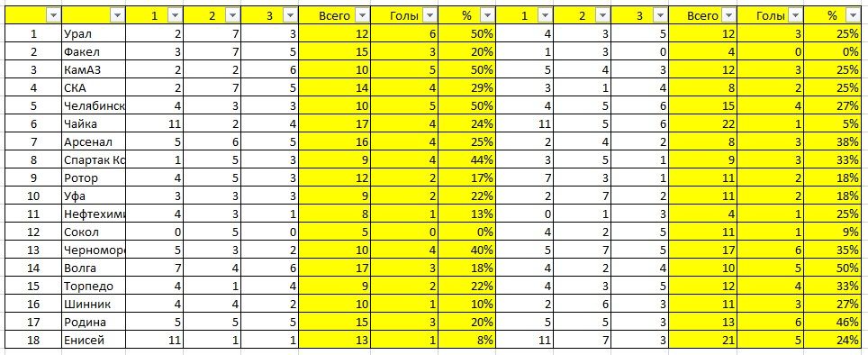The width and height of the screenshot is (868, 355).
Task: Open filter arrow on first '%' header
Action: (x=486, y=16)
